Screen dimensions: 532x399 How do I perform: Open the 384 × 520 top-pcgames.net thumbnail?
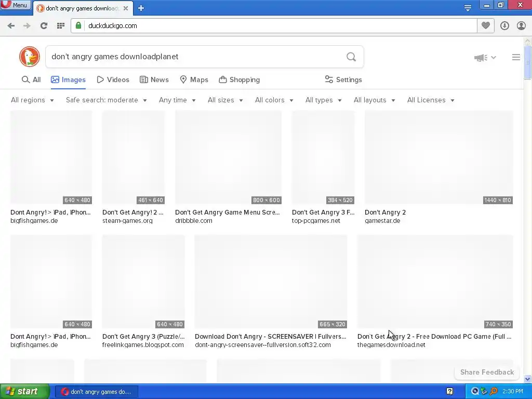[x=323, y=157]
